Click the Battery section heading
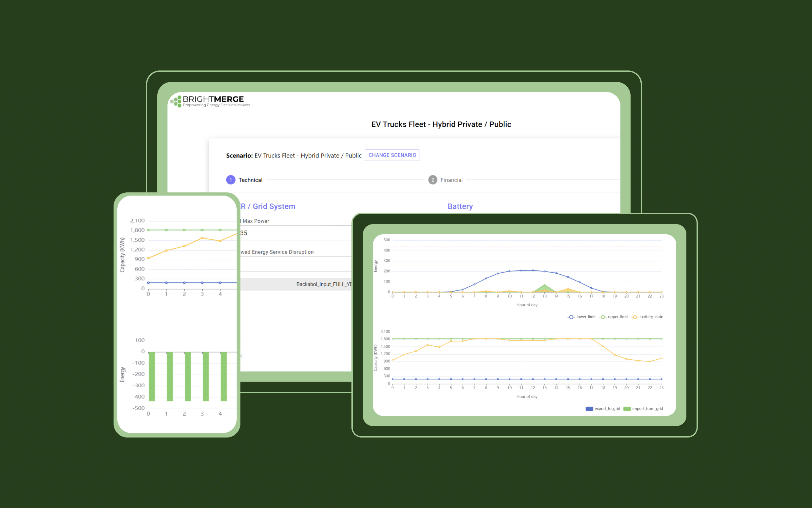Viewport: 812px width, 508px height. (460, 206)
